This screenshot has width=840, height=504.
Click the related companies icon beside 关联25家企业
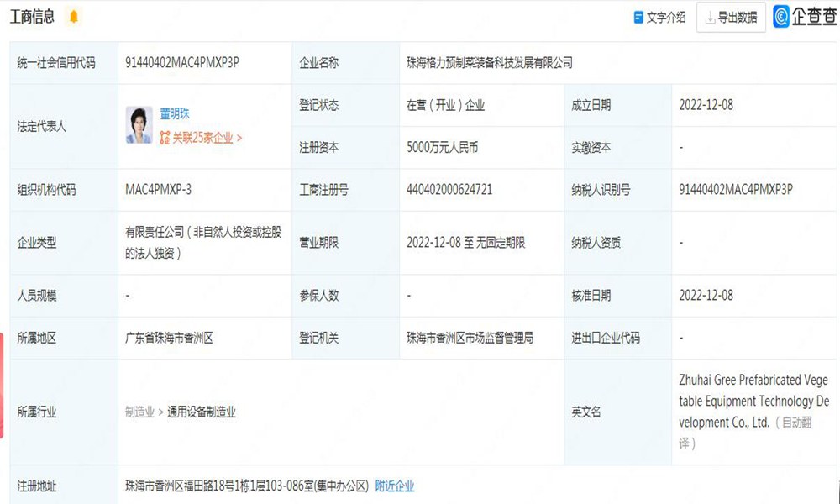pyautogui.click(x=165, y=138)
